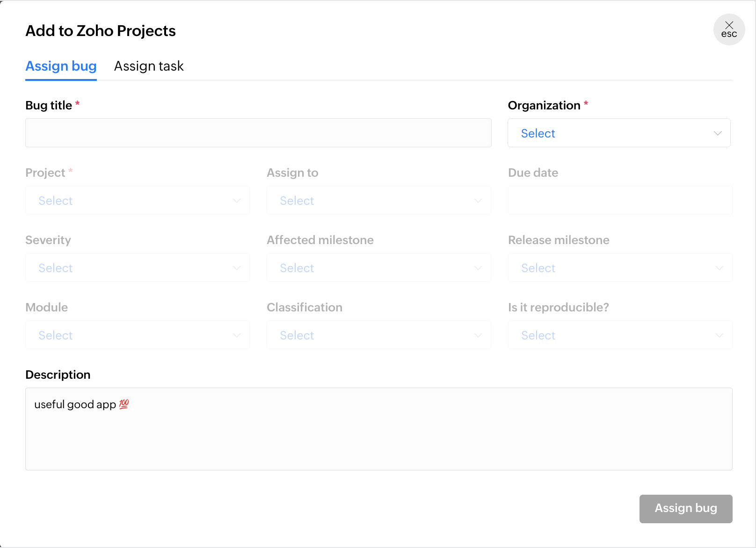Expand the Affected milestone dropdown
Screen dimensions: 756x548
378,268
